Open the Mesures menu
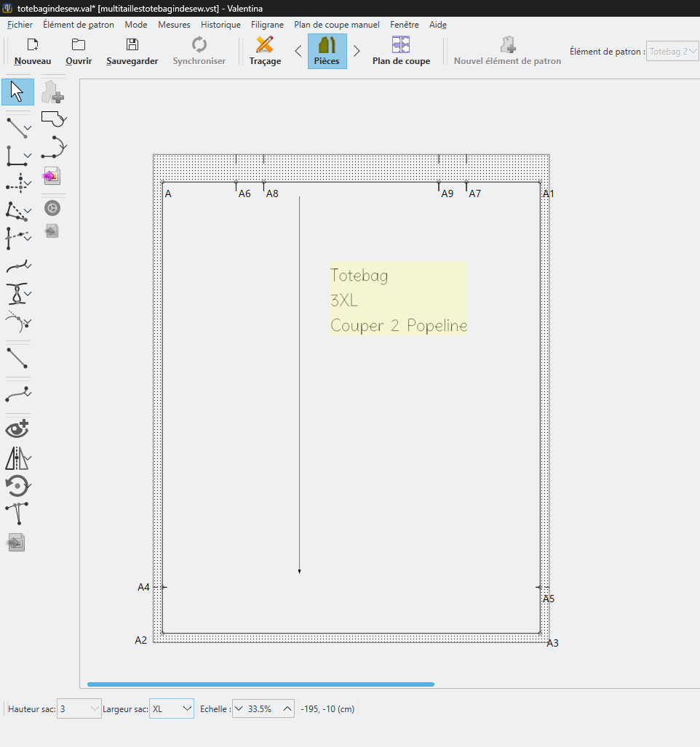The height and width of the screenshot is (747, 700). pyautogui.click(x=174, y=25)
